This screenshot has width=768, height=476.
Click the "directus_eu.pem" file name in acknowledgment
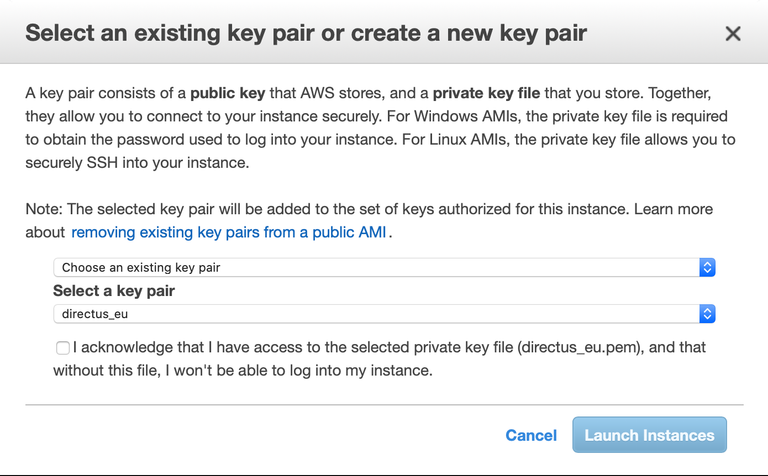tap(581, 348)
